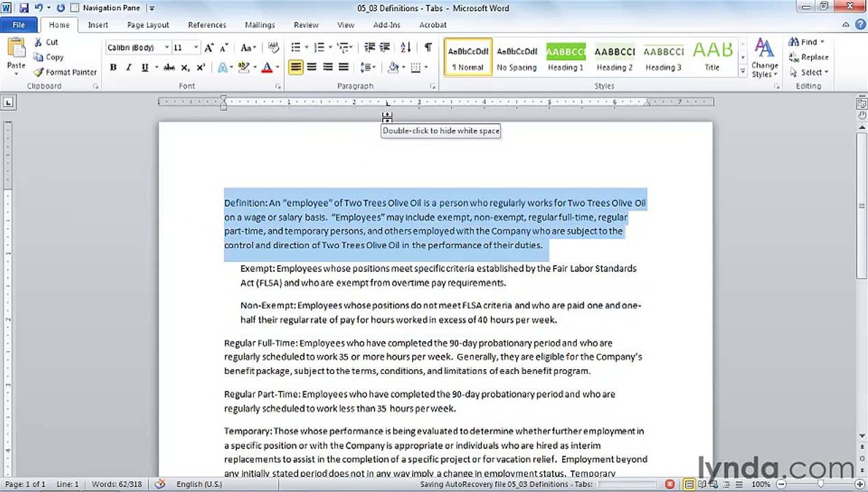
Task: Expand text highlight color dropdown arrow
Action: pos(255,68)
